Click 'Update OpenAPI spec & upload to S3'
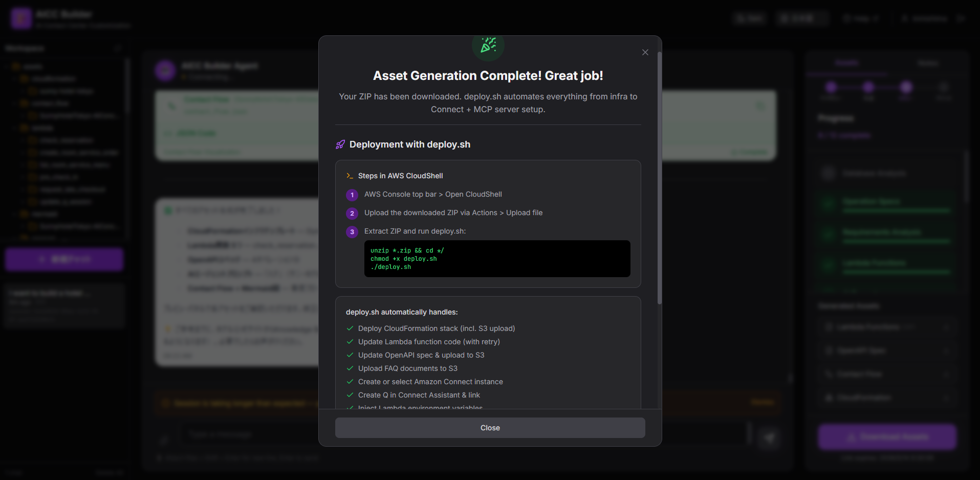This screenshot has width=980, height=480. click(x=421, y=355)
